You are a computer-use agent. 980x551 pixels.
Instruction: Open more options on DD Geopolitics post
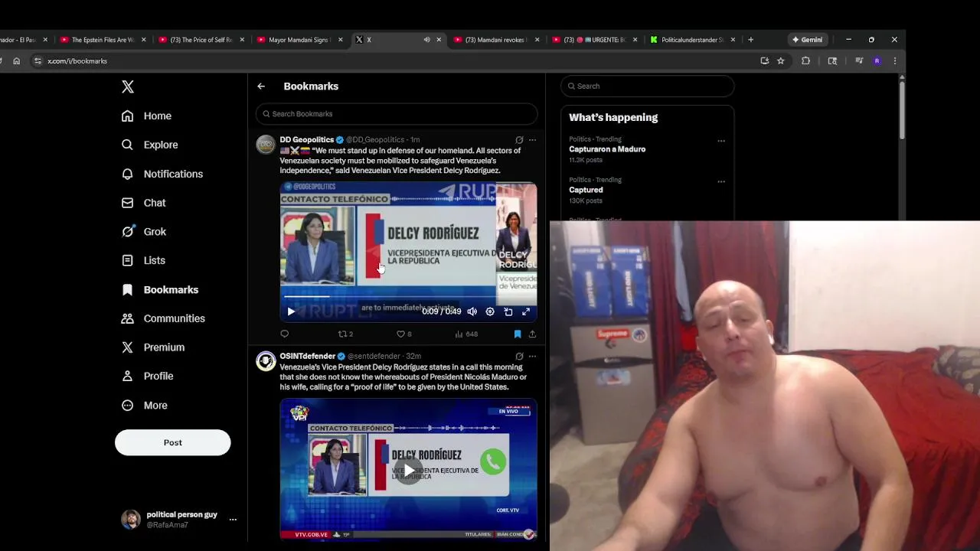click(x=532, y=140)
